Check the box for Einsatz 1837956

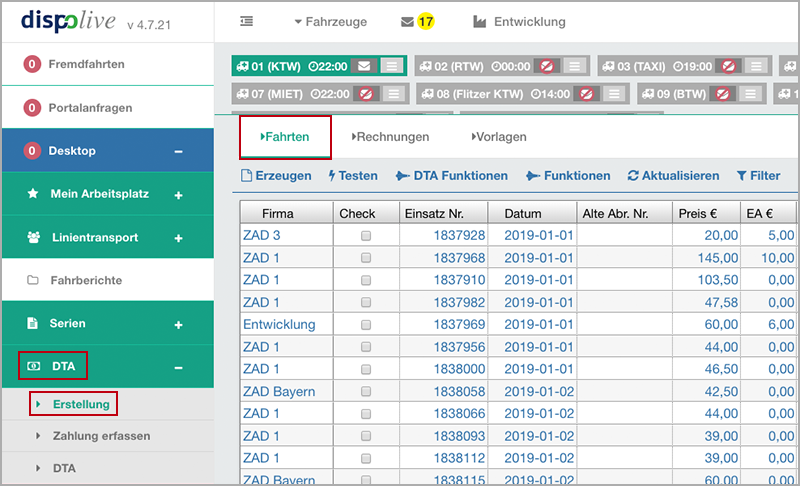click(x=366, y=347)
